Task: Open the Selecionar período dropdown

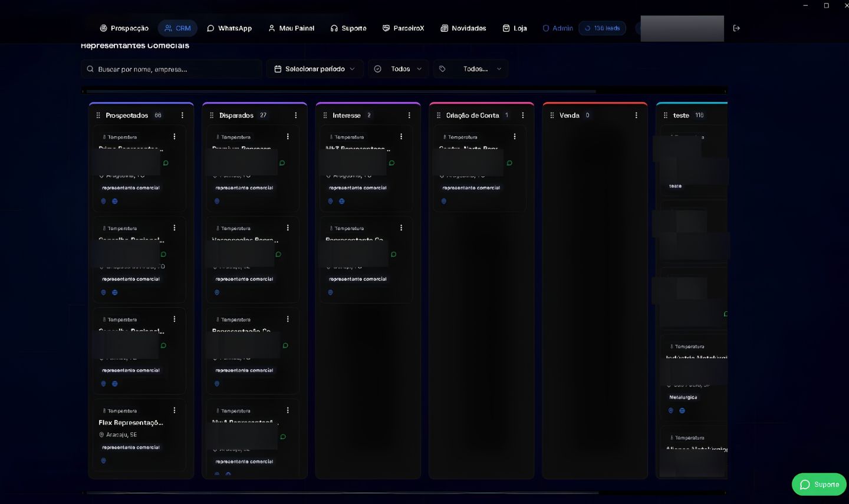Action: (x=315, y=69)
